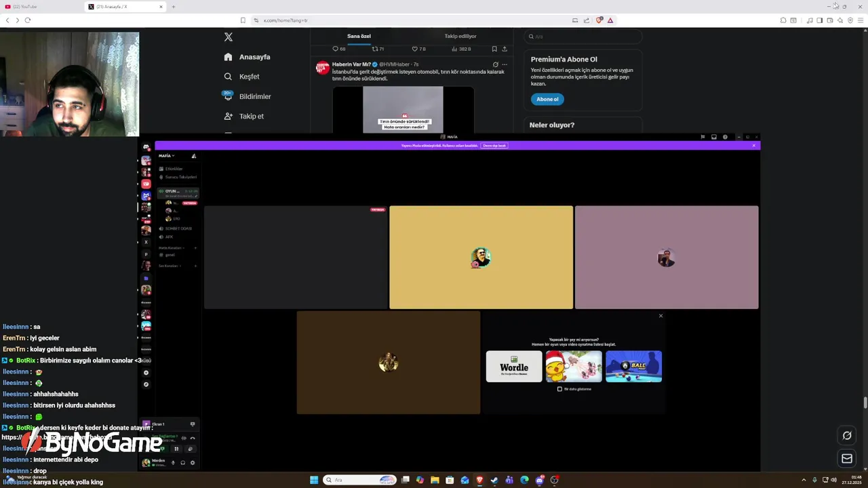Retweet the top tweet
Viewport: 868px width, 488px height.
378,49
